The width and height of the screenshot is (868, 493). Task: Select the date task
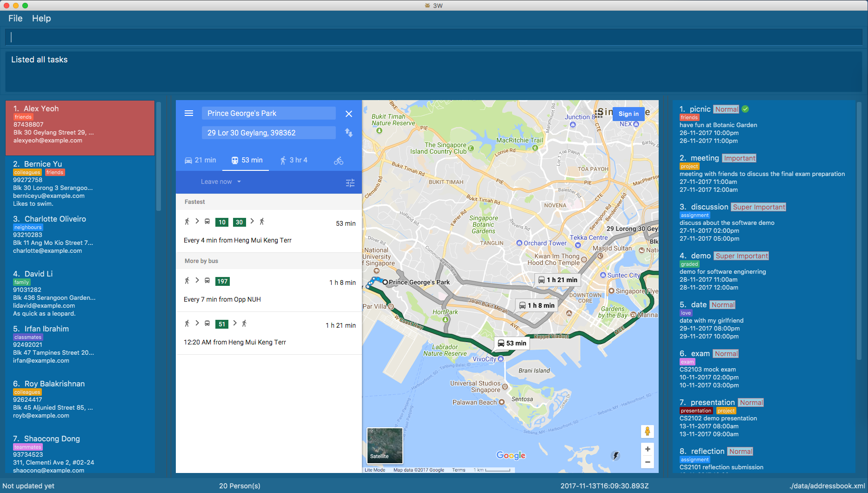click(x=763, y=320)
